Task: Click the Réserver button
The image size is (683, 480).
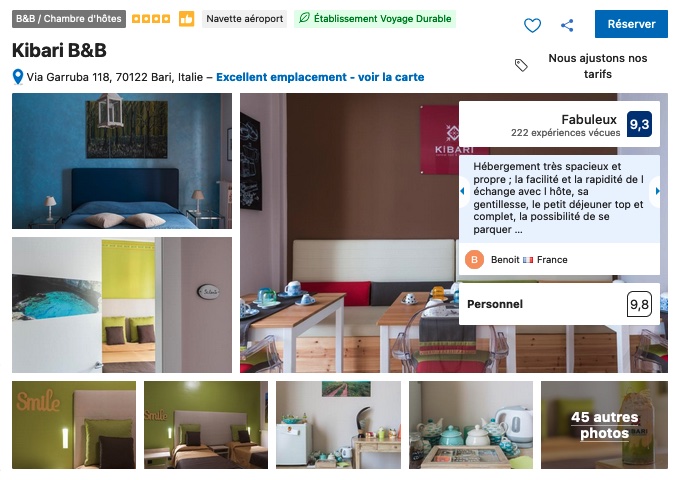Action: [631, 24]
